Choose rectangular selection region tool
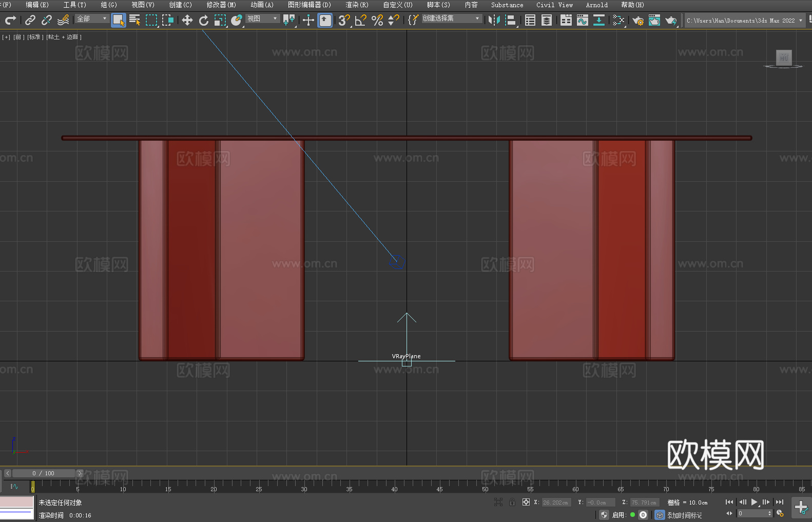812x522 pixels. [151, 20]
